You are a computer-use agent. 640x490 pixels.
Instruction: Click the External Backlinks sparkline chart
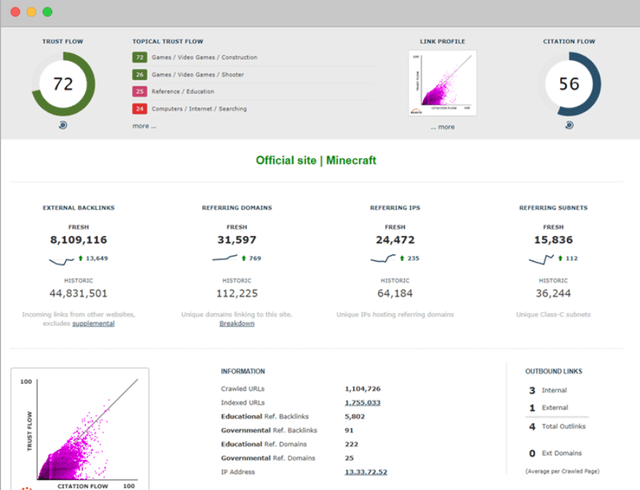[62, 261]
